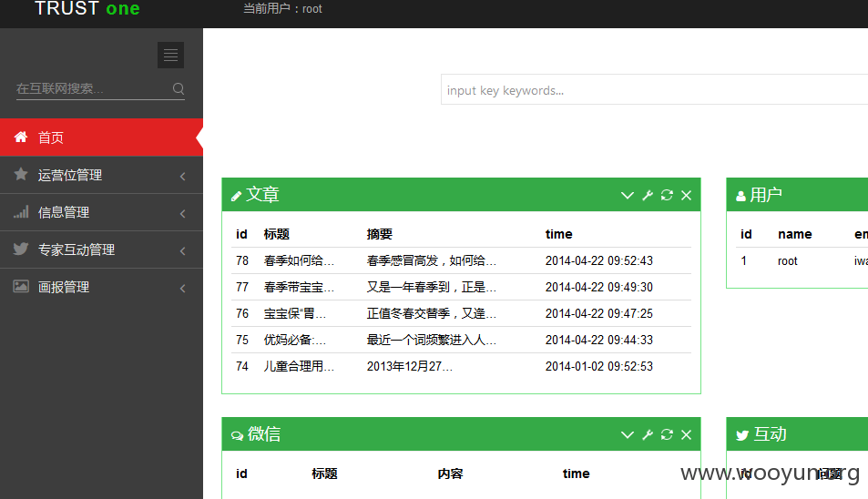Click the 标题 column header in 文章
Image resolution: width=868 pixels, height=499 pixels.
pyautogui.click(x=277, y=234)
